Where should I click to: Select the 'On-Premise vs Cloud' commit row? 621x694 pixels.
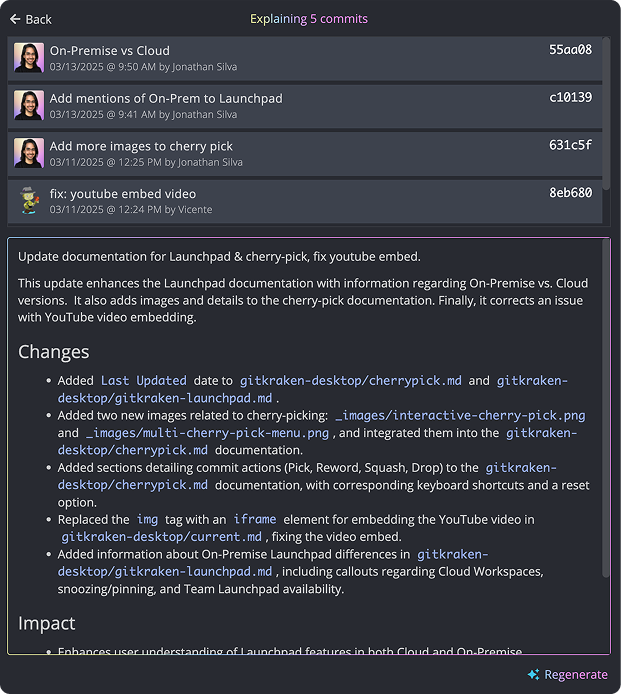point(305,58)
